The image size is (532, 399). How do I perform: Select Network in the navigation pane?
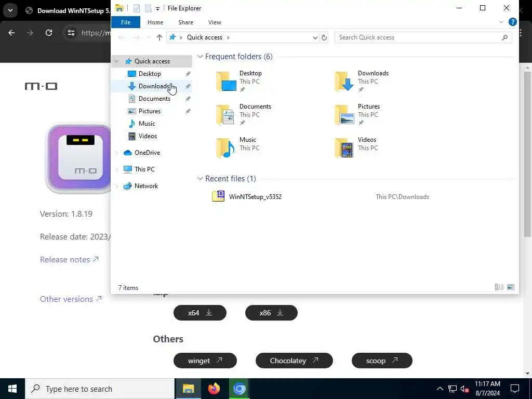tap(146, 186)
